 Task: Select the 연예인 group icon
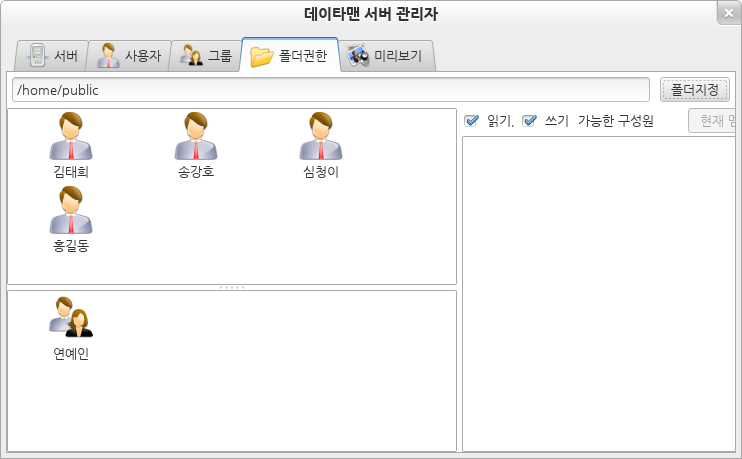tap(71, 318)
